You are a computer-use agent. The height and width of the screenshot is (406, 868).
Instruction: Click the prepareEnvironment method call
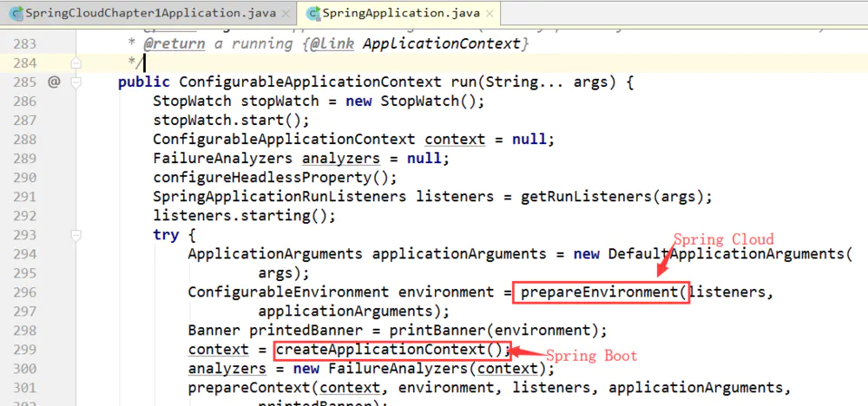600,292
